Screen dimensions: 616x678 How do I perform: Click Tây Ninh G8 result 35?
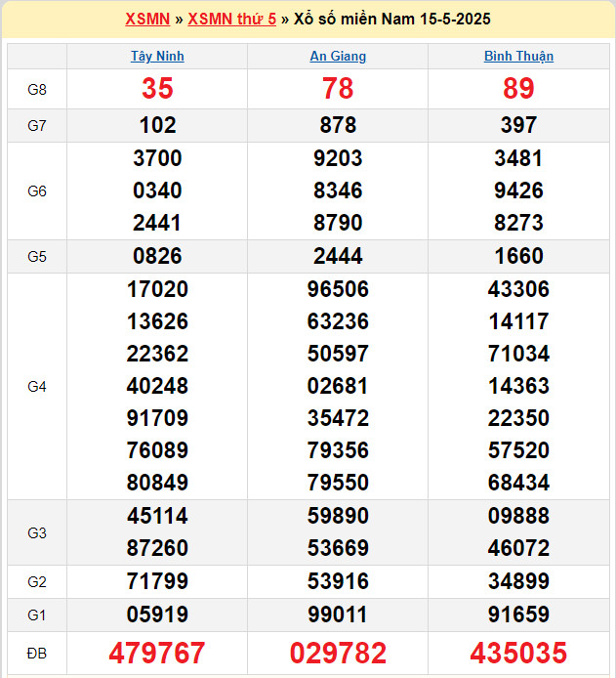[x=157, y=89]
